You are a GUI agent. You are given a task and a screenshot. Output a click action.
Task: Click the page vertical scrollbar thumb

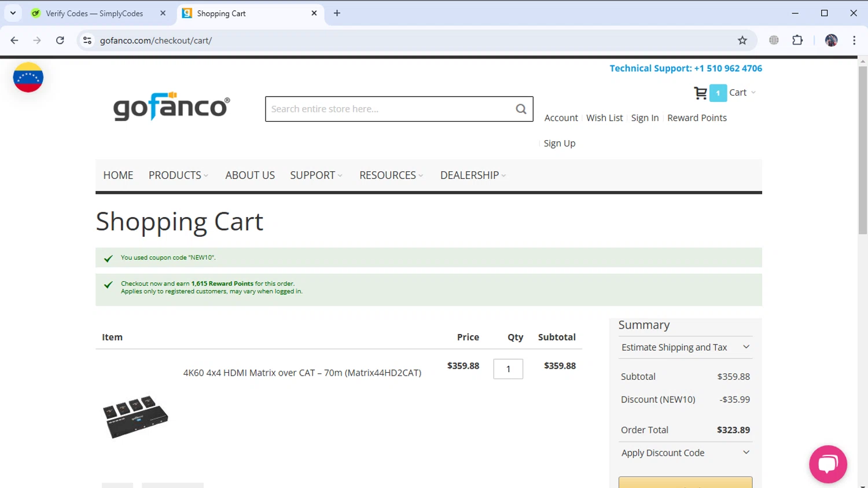click(x=863, y=151)
